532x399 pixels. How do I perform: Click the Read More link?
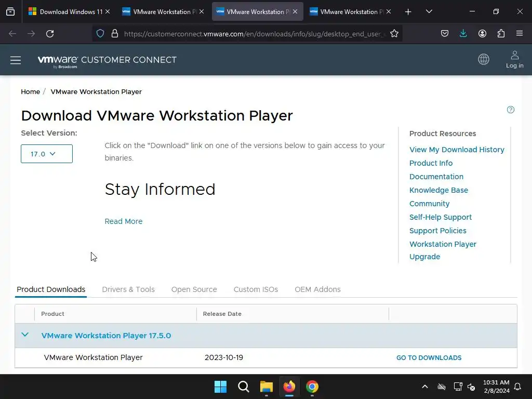pyautogui.click(x=124, y=221)
